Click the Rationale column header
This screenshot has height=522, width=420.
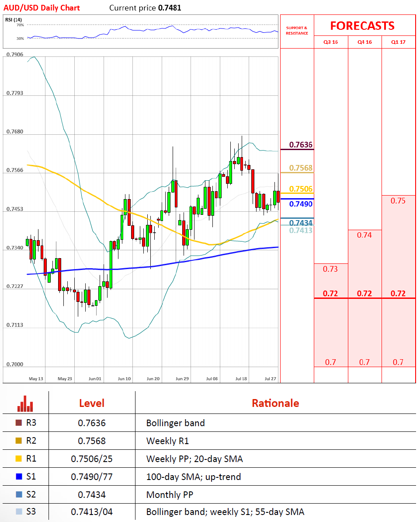click(x=275, y=403)
